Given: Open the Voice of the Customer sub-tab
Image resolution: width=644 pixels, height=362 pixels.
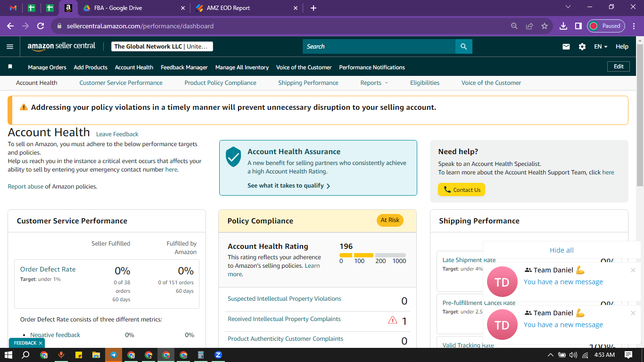Looking at the screenshot, I should (491, 82).
